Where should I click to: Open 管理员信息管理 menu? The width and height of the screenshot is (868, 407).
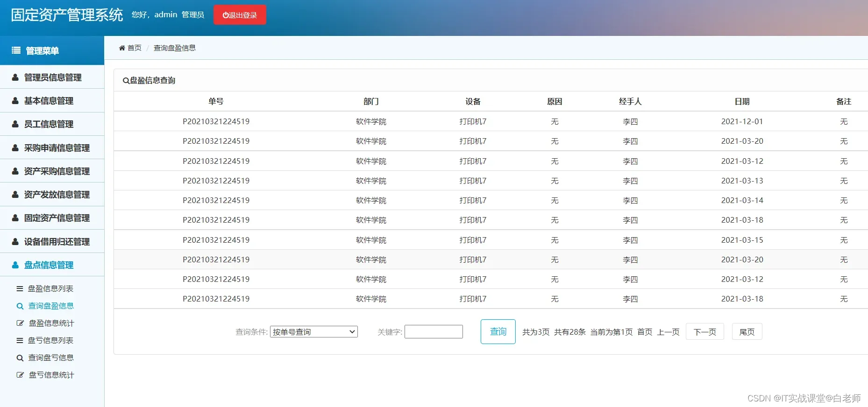click(52, 77)
